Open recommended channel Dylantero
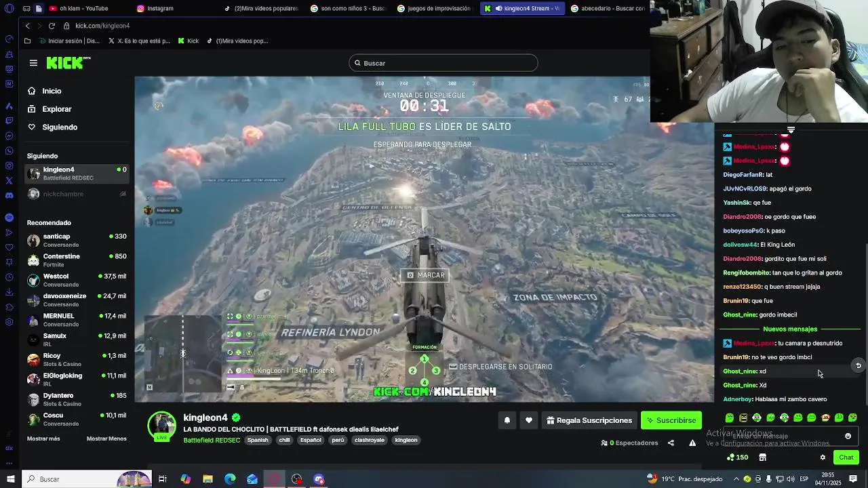 tap(76, 399)
